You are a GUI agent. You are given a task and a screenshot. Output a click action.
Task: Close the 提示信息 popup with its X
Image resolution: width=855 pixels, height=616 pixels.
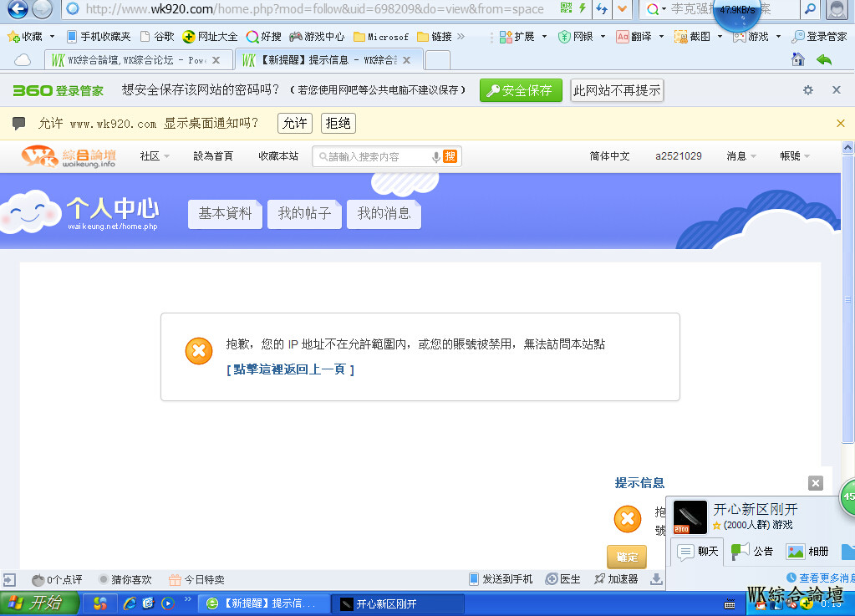coord(815,483)
